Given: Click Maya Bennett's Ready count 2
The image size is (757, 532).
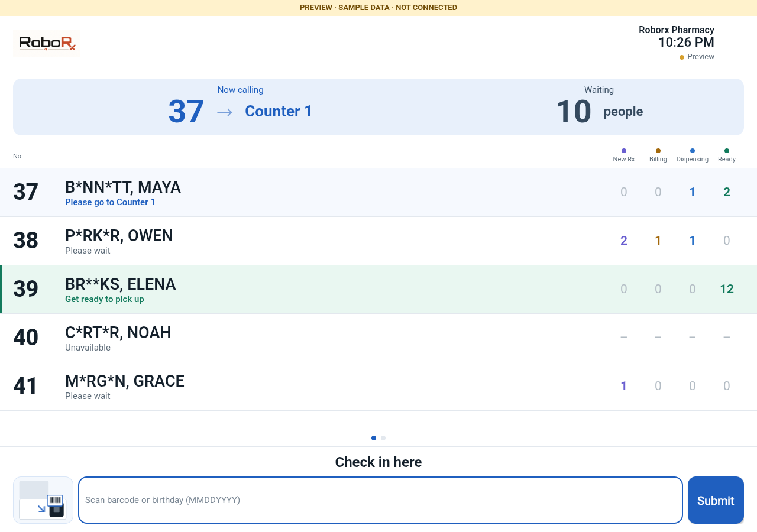Looking at the screenshot, I should (727, 192).
